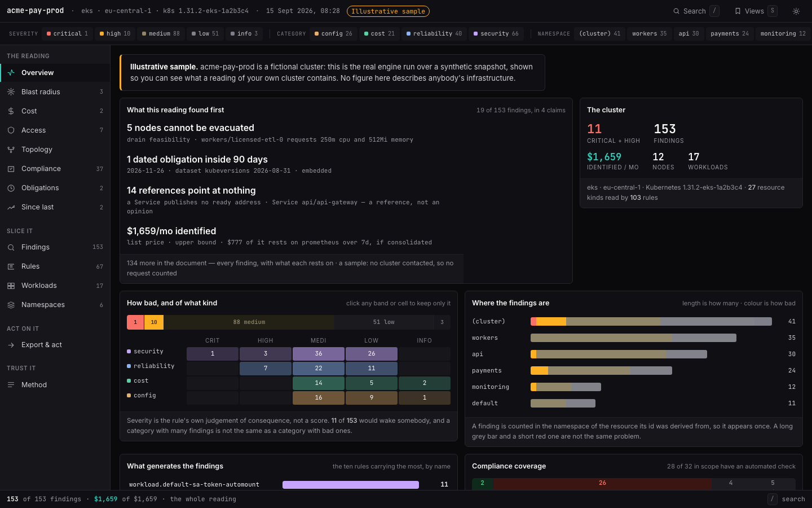Click the Obligations clock icon
The height and width of the screenshot is (508, 812).
click(11, 188)
